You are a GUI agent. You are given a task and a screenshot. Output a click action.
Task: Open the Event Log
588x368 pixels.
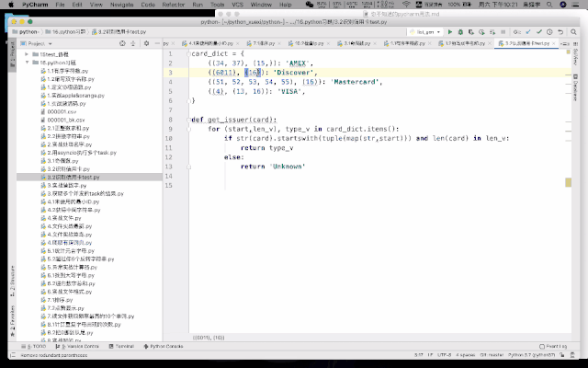553,346
